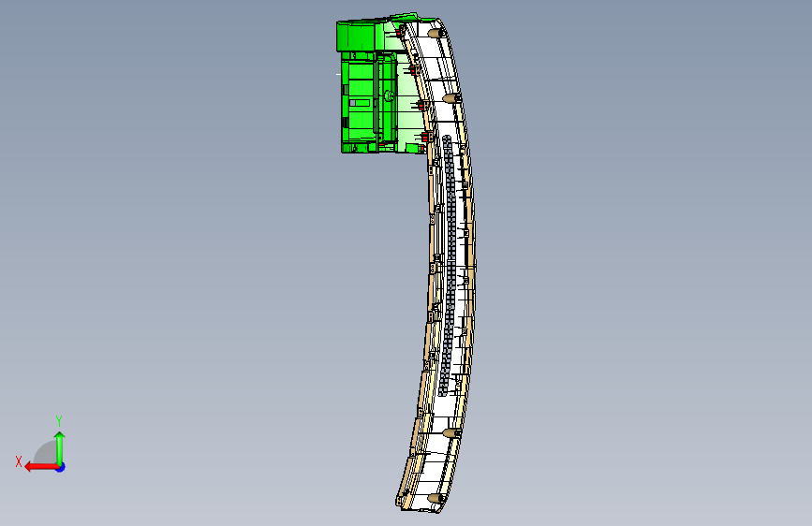Click the 'Y' axis label
This screenshot has width=812, height=526.
(59, 421)
